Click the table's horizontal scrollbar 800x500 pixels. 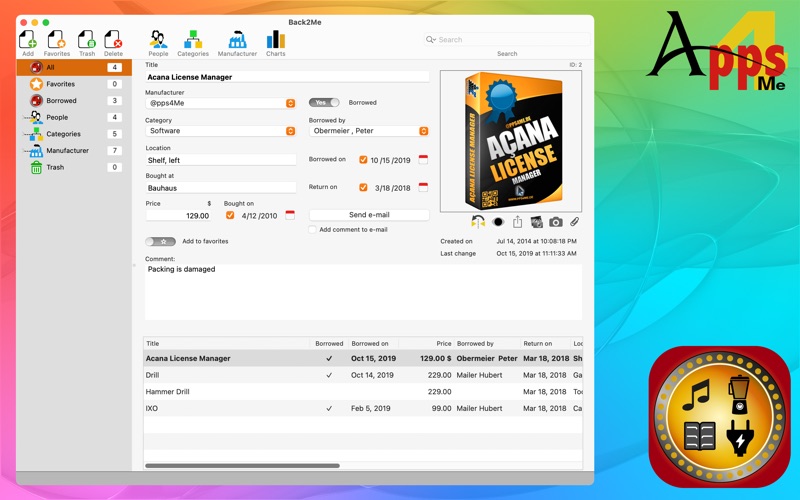(x=242, y=466)
